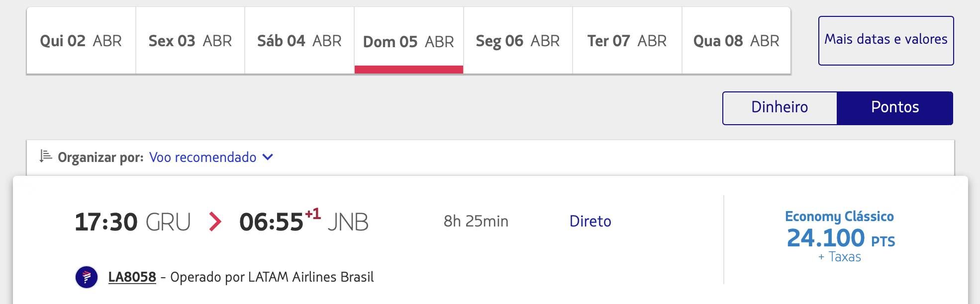980x304 pixels.
Task: Select the Sáb 04 ABR date tab
Action: pos(299,41)
